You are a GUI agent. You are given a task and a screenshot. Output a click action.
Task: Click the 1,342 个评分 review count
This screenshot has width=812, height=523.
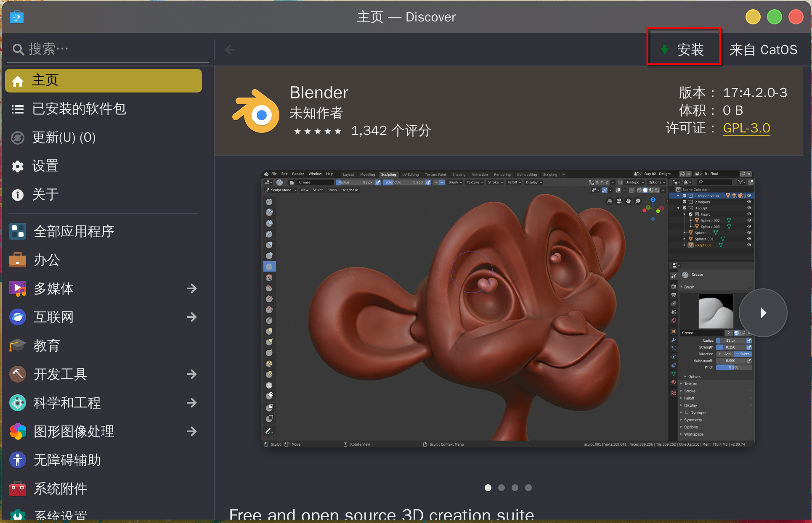[391, 131]
